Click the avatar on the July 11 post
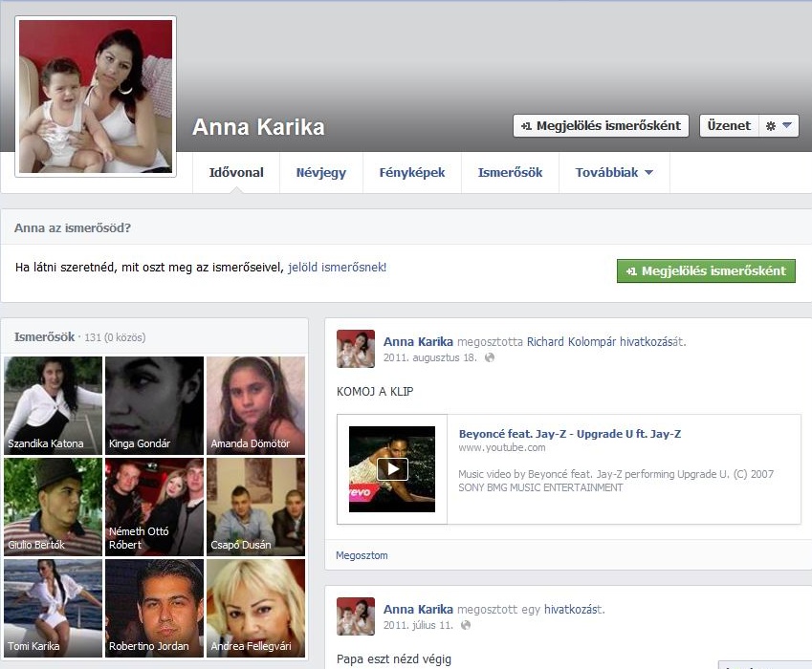The image size is (812, 669). [x=356, y=616]
